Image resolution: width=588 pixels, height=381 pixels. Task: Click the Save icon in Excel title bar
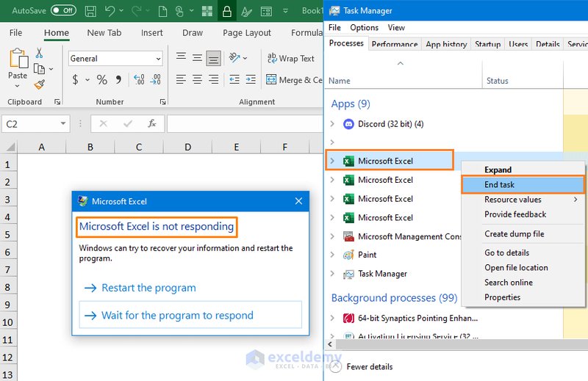click(90, 11)
